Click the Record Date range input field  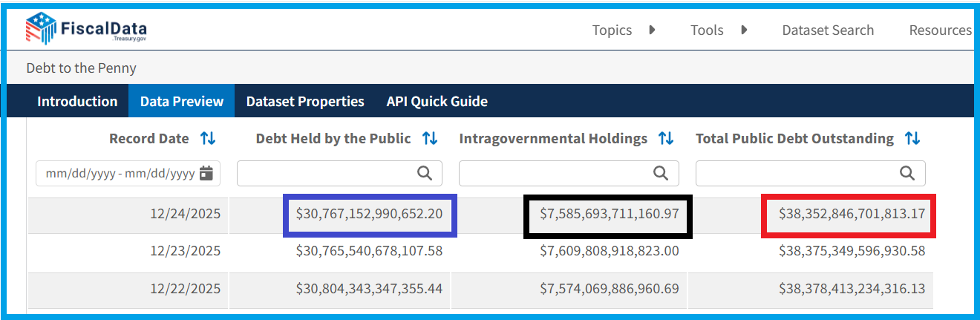[x=119, y=173]
